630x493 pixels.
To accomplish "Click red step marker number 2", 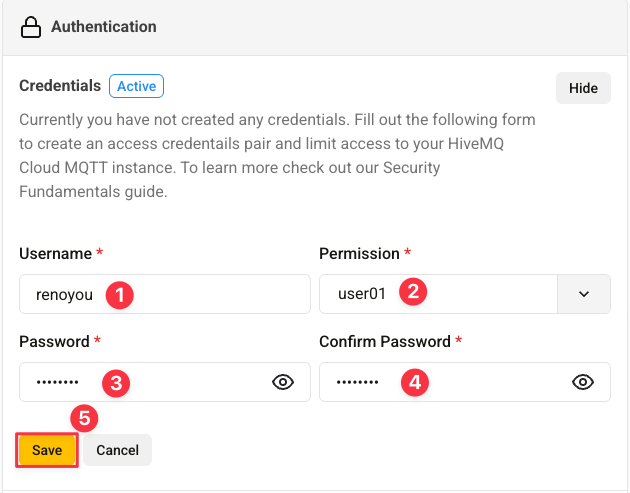I will pos(411,292).
